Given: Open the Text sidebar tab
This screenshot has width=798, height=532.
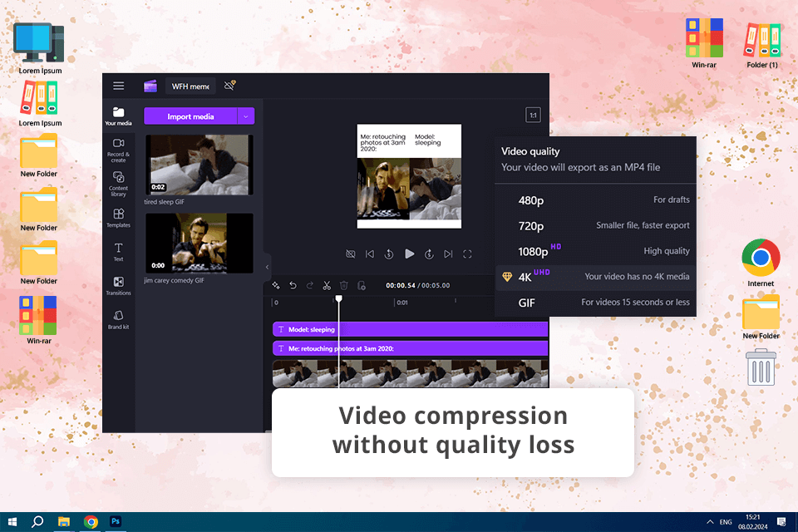Looking at the screenshot, I should [x=119, y=252].
